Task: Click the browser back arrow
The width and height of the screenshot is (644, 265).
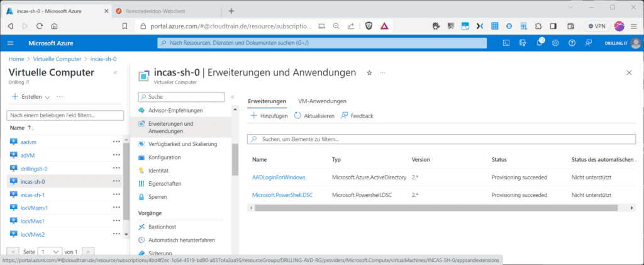Action: pos(11,26)
